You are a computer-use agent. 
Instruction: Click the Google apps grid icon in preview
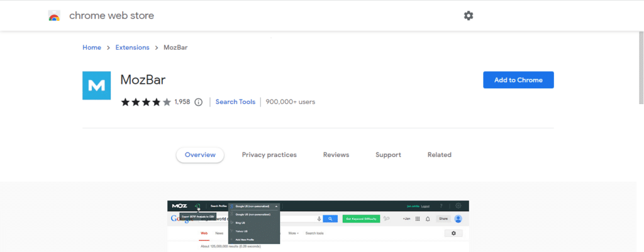pos(418,219)
